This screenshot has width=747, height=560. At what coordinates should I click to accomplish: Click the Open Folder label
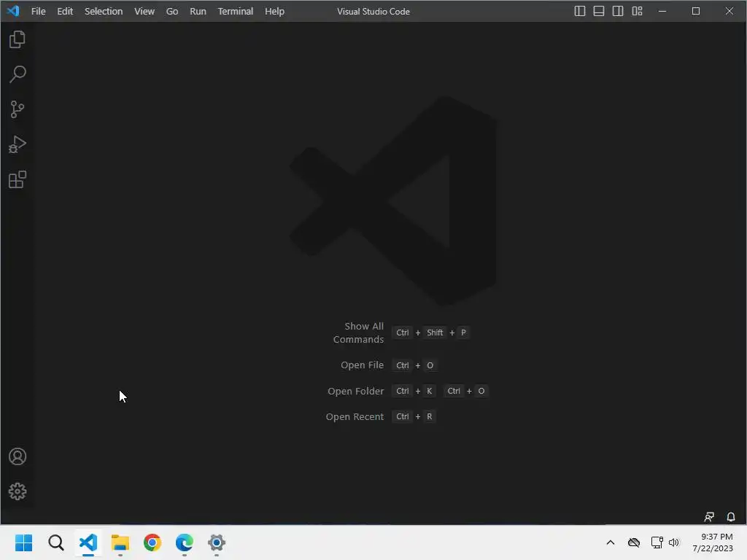(x=355, y=391)
